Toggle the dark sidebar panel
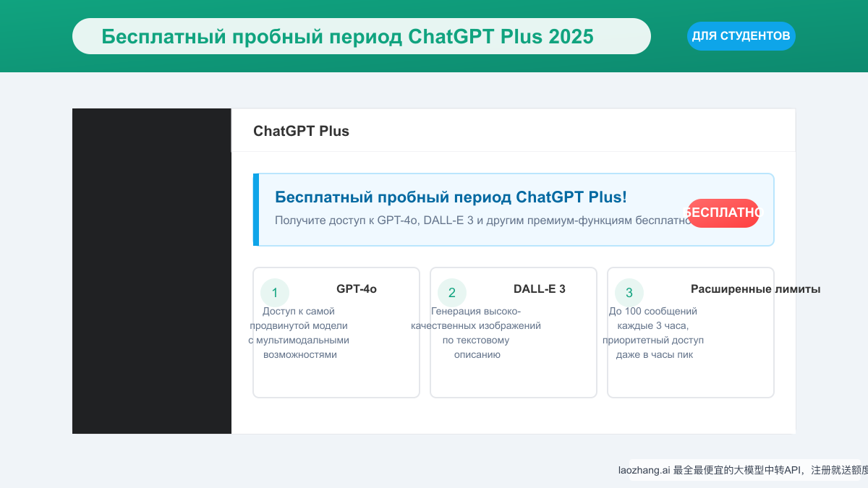Viewport: 868px width, 488px height. 151,272
